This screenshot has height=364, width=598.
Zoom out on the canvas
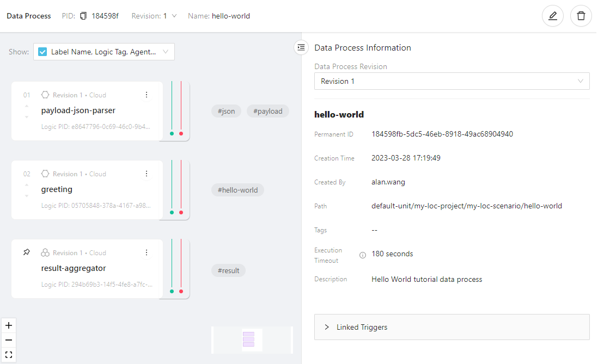(x=9, y=340)
